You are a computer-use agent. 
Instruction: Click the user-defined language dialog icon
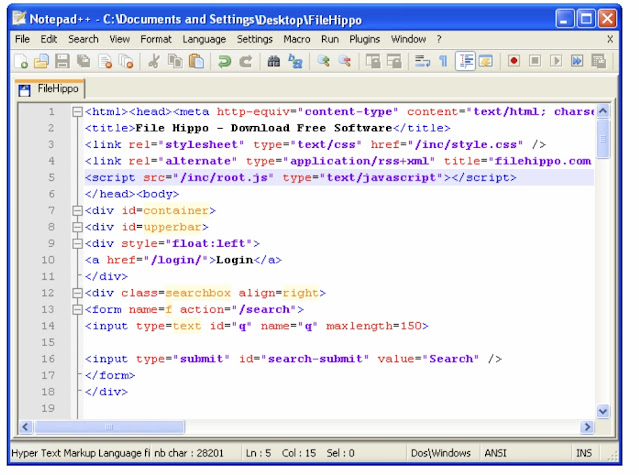(486, 62)
